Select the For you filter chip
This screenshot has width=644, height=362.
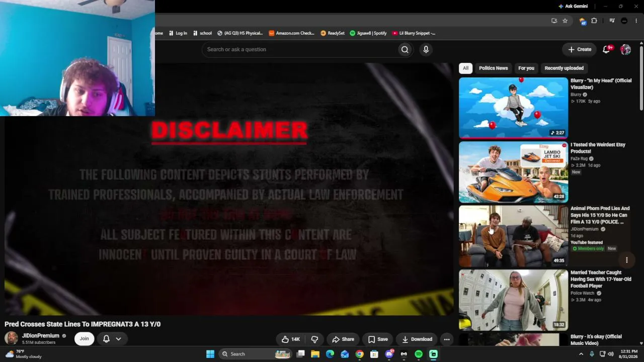pos(526,68)
